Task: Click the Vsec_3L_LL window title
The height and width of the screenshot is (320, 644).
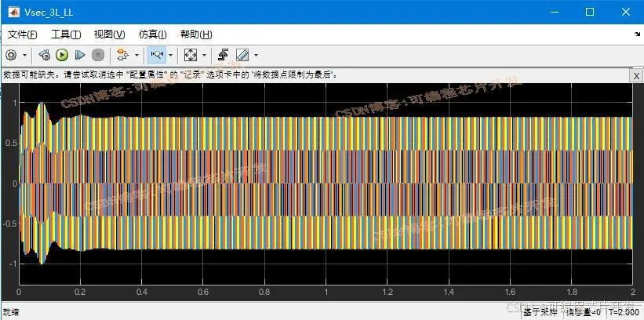Action: [49, 13]
